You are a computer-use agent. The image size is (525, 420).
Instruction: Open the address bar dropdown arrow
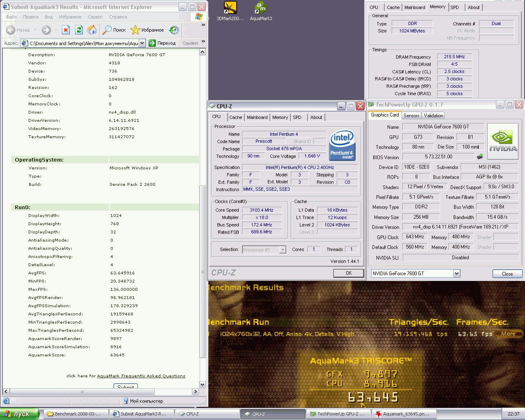coord(142,43)
